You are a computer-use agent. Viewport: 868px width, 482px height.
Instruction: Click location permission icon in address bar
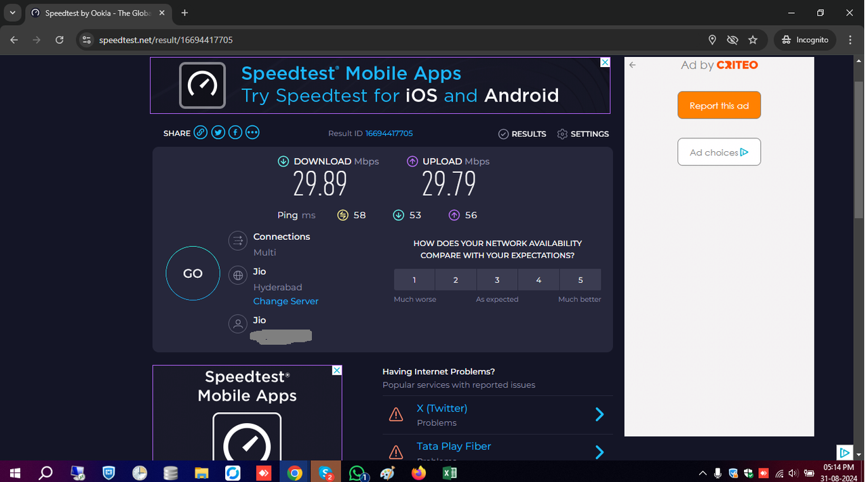(712, 40)
